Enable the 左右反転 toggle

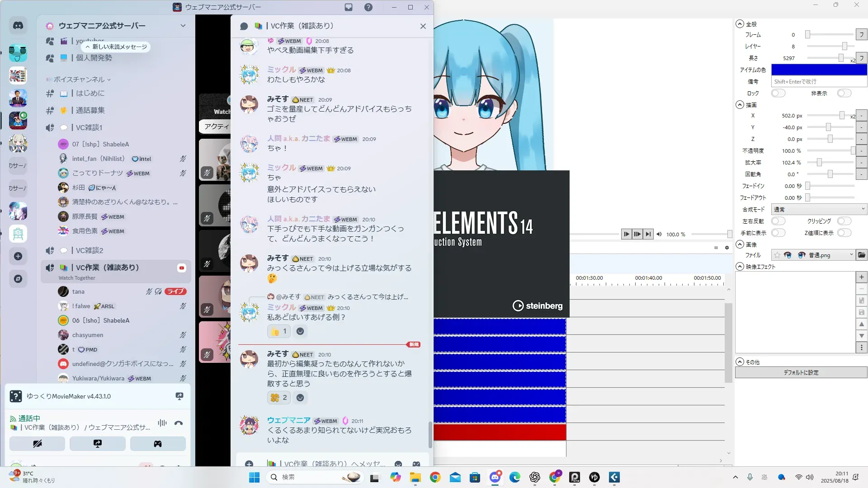pos(778,221)
